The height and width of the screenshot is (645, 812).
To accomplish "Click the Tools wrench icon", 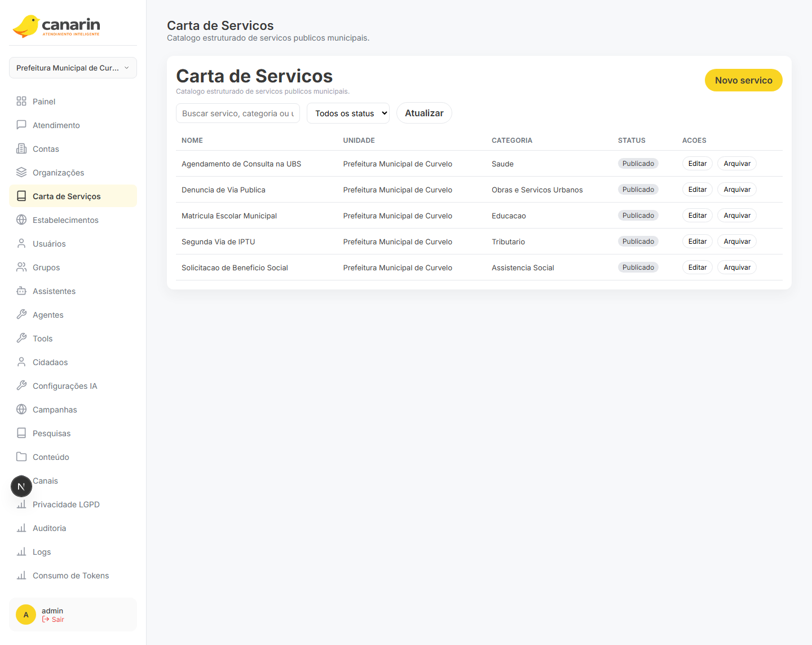I will click(21, 338).
